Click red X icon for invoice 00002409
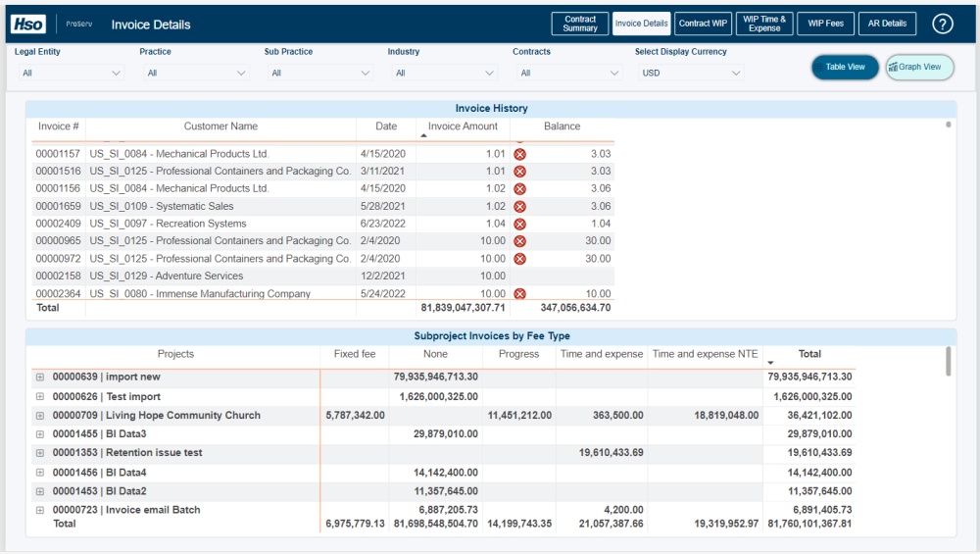Screen dimensions: 980x554 520,224
